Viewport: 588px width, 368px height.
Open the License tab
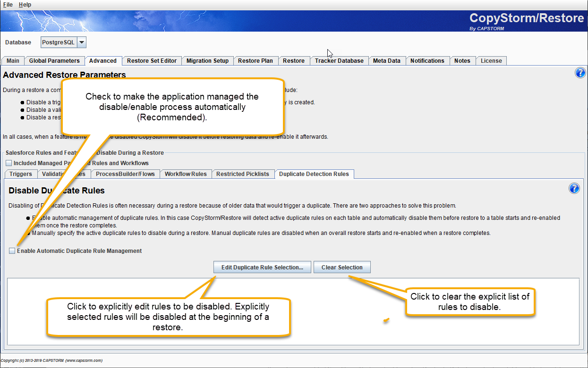pos(491,61)
